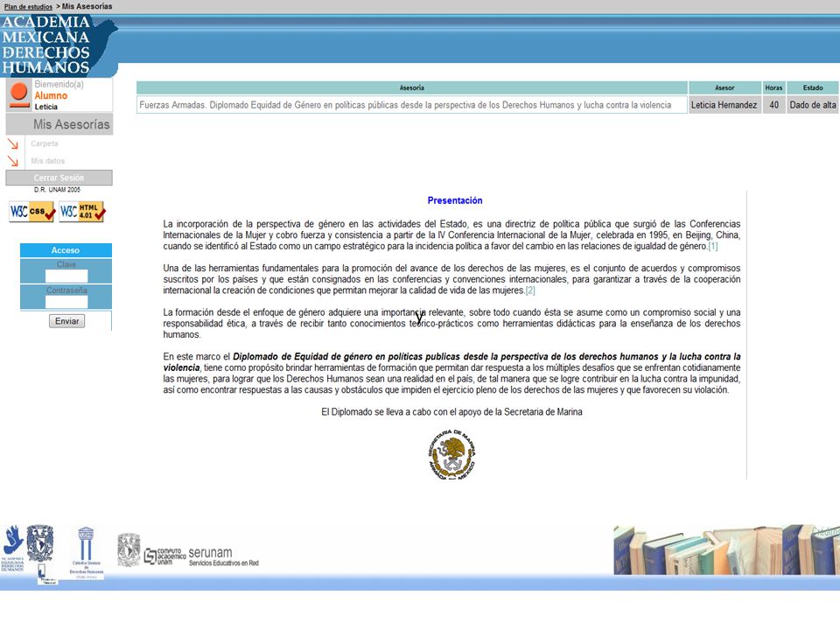Viewport: 840px width, 630px height.
Task: Open the W3C HTML 4.01 validation badge
Action: point(82,212)
